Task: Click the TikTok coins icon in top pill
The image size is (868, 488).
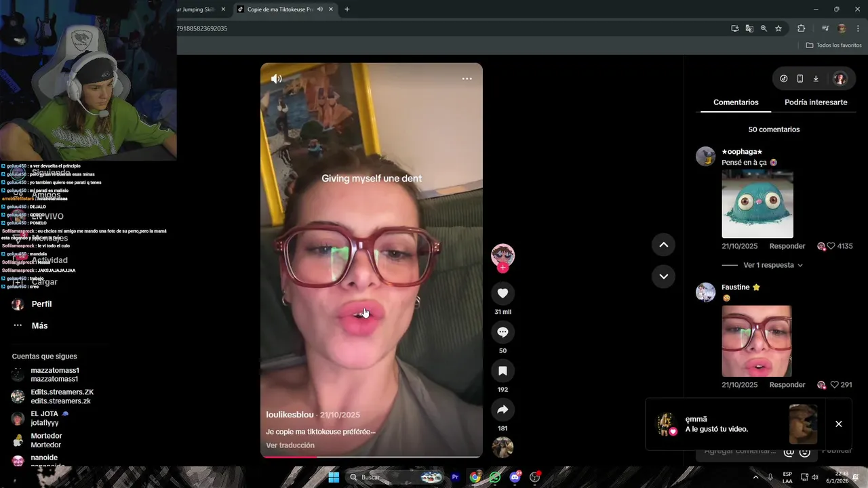Action: click(x=784, y=79)
